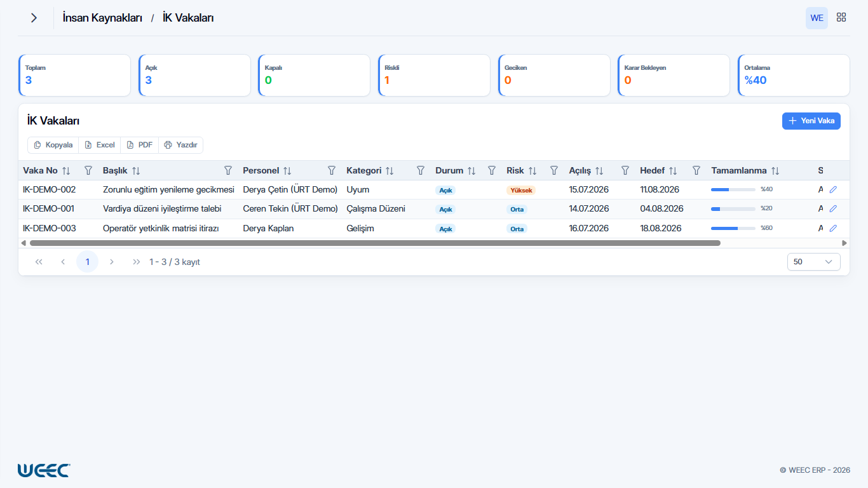The width and height of the screenshot is (868, 488).
Task: Select the Karar Bekleyen summary card
Action: click(x=674, y=76)
